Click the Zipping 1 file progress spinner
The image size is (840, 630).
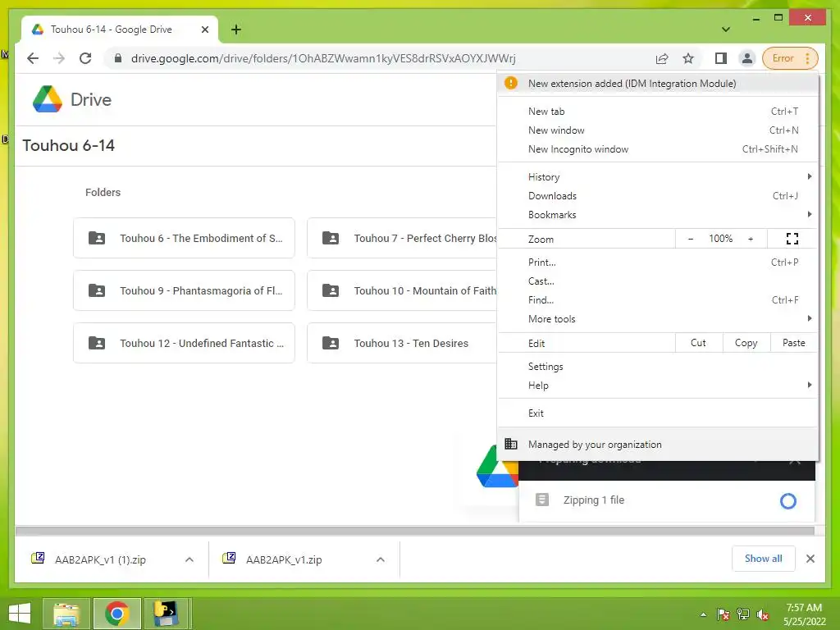coord(788,501)
